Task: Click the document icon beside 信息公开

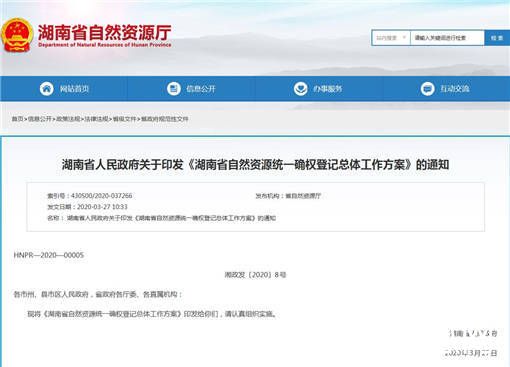Action: tap(173, 89)
